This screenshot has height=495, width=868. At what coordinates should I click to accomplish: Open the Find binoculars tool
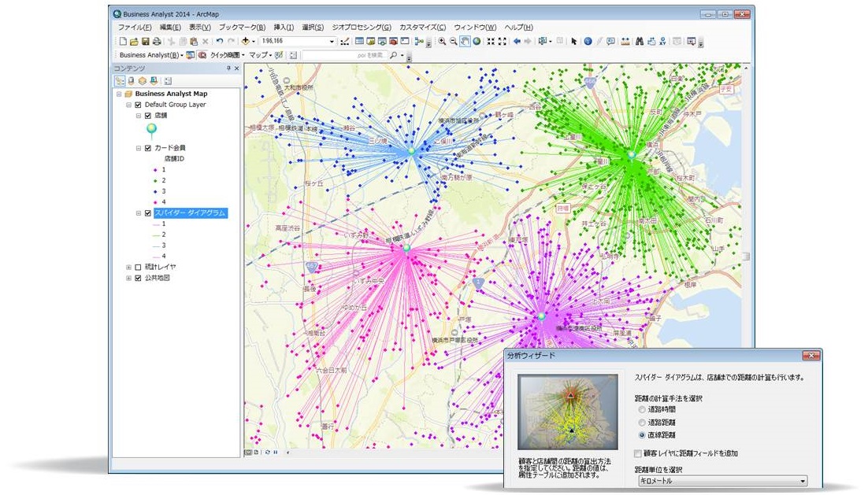(640, 42)
